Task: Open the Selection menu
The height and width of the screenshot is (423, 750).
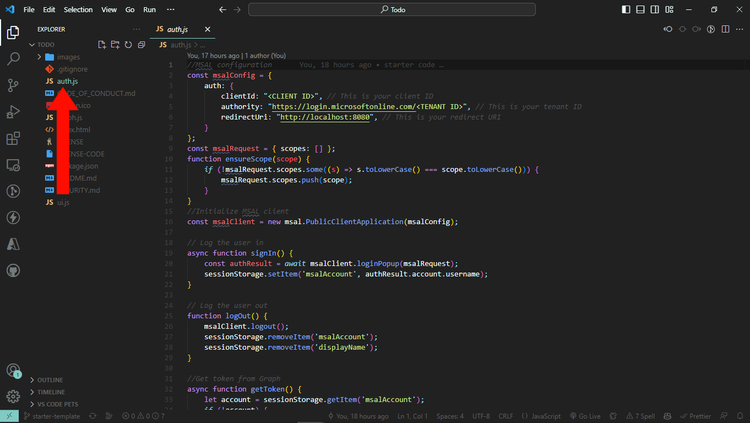Action: 78,9
